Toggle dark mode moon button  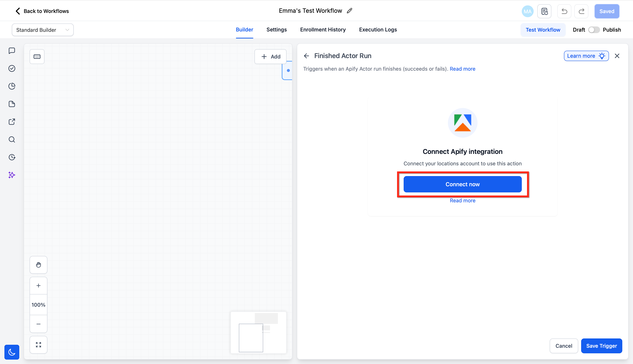pyautogui.click(x=12, y=352)
